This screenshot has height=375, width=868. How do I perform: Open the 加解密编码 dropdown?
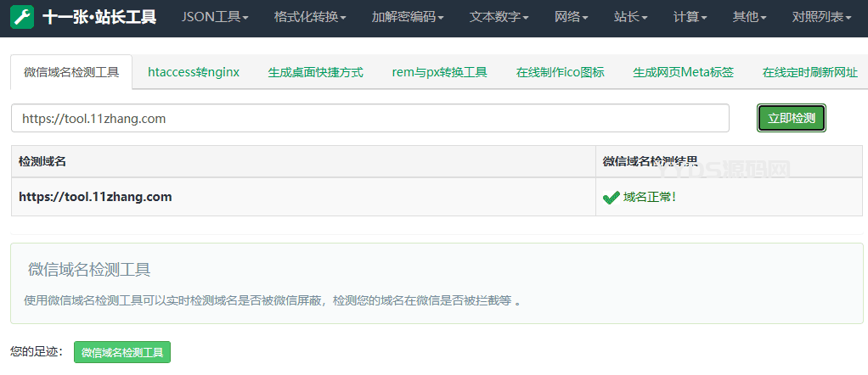tap(408, 18)
